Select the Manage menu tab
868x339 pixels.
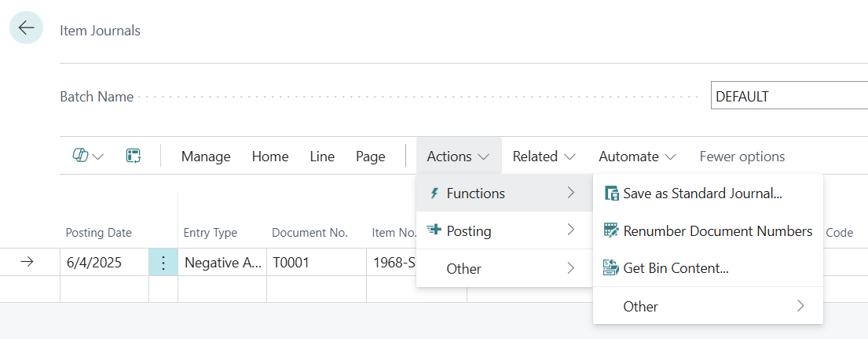(206, 157)
